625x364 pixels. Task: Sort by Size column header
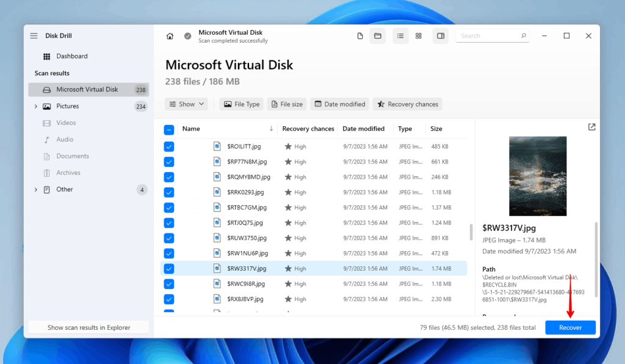point(436,129)
